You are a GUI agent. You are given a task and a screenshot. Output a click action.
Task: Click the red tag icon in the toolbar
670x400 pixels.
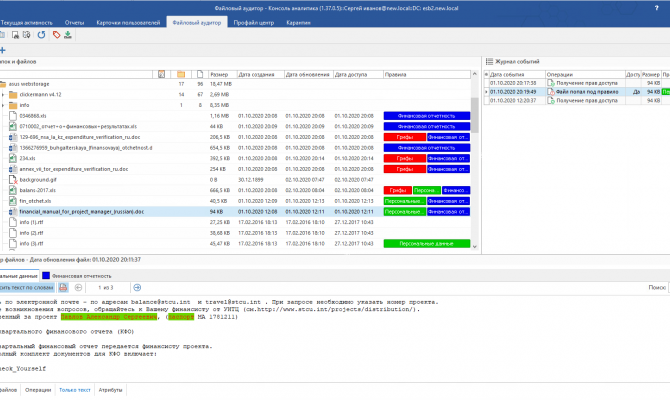(55, 34)
